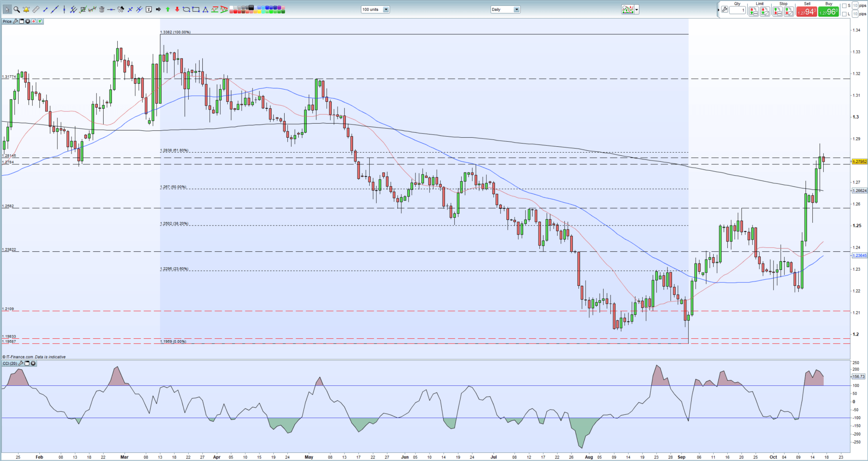Toggle the S pips checkbox
868x461 pixels.
(844, 6)
